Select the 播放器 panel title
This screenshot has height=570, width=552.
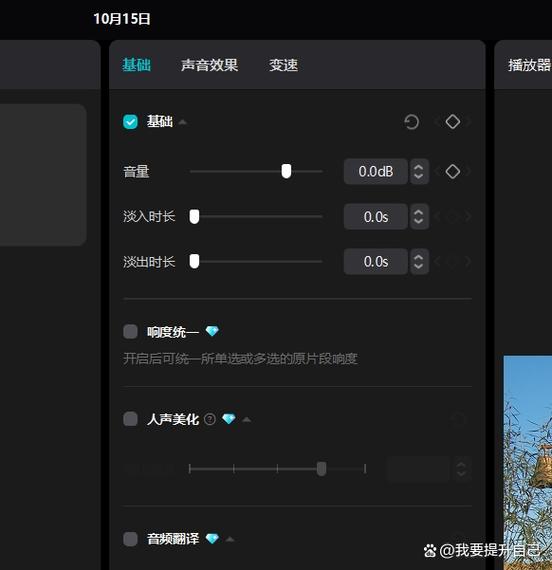tap(529, 65)
